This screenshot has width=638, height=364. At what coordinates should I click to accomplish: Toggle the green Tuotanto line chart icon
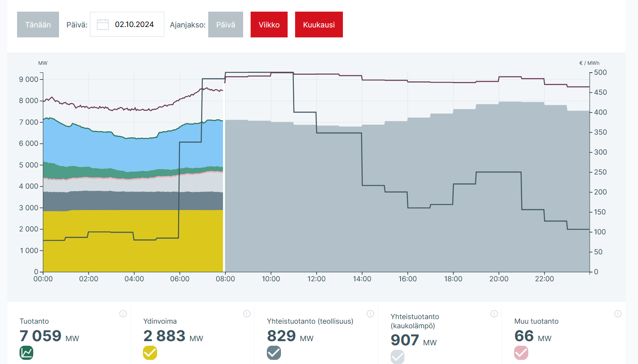click(27, 353)
